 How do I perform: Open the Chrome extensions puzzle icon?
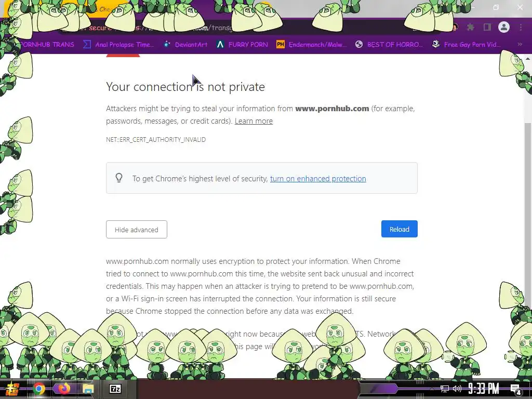471,27
